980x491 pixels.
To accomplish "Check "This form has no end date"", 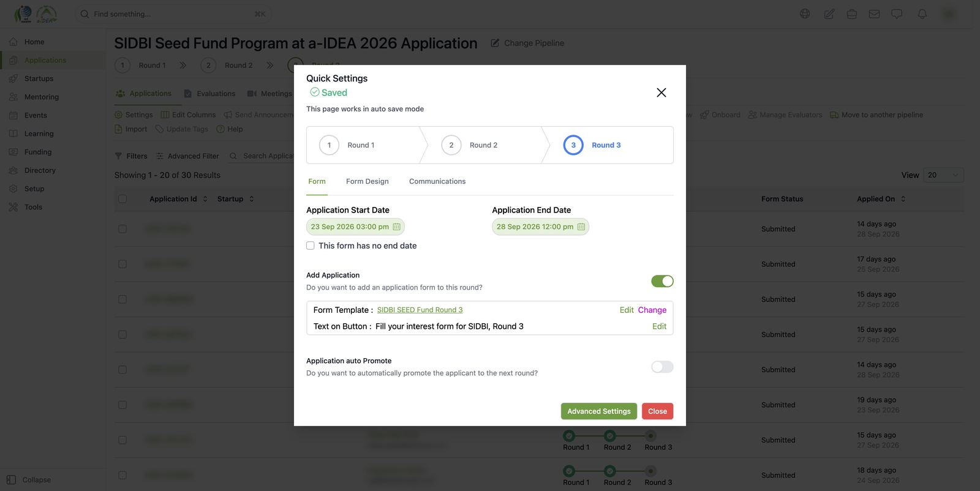I will 311,245.
